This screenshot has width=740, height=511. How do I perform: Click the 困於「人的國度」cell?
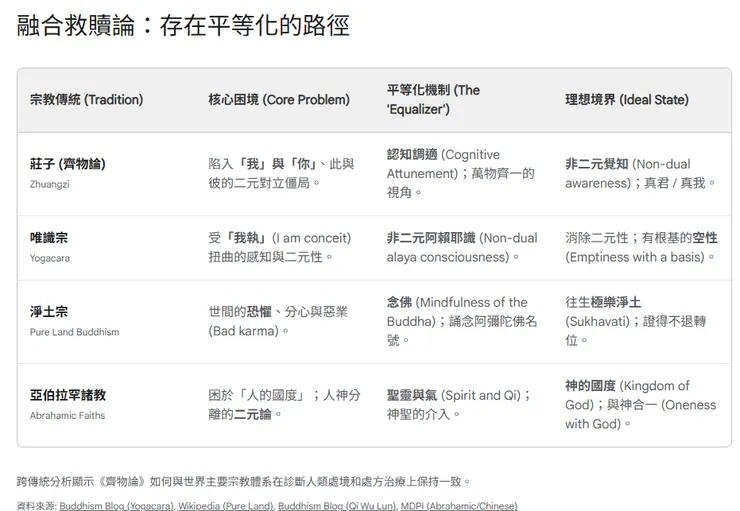[284, 405]
